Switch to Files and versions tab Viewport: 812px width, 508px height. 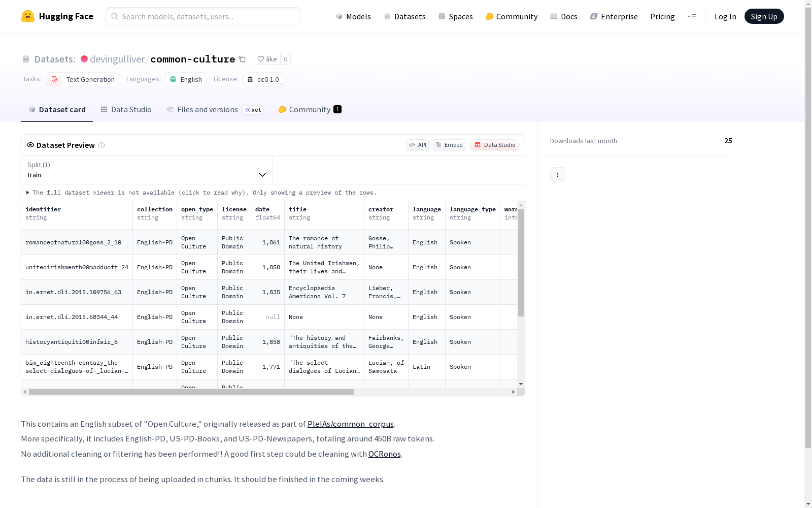(215, 110)
